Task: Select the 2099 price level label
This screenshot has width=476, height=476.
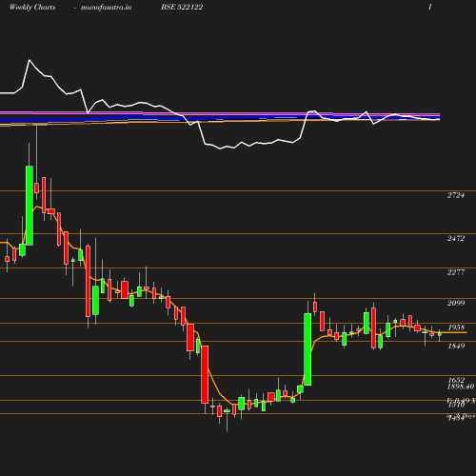Action: click(x=456, y=303)
